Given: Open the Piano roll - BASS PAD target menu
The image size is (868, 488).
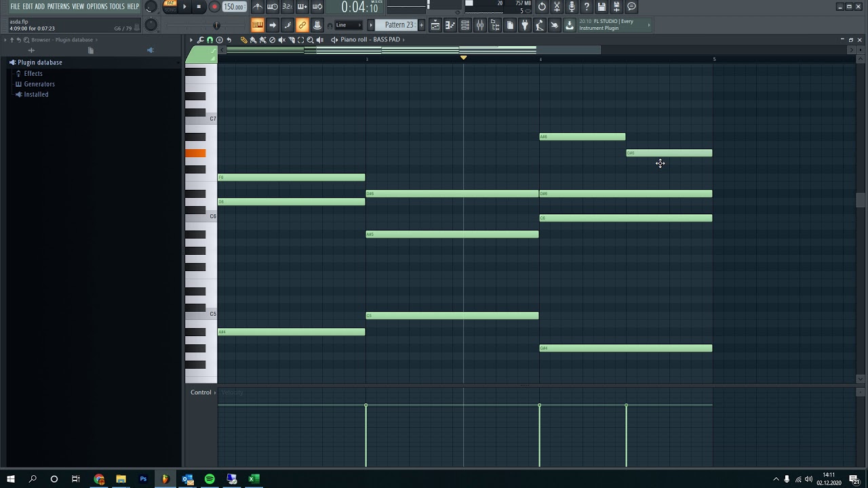Looking at the screenshot, I should pyautogui.click(x=372, y=40).
